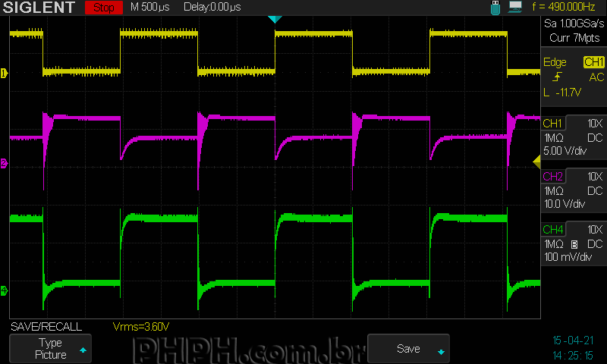Click the L -11.7V trigger level readout

tap(562, 93)
